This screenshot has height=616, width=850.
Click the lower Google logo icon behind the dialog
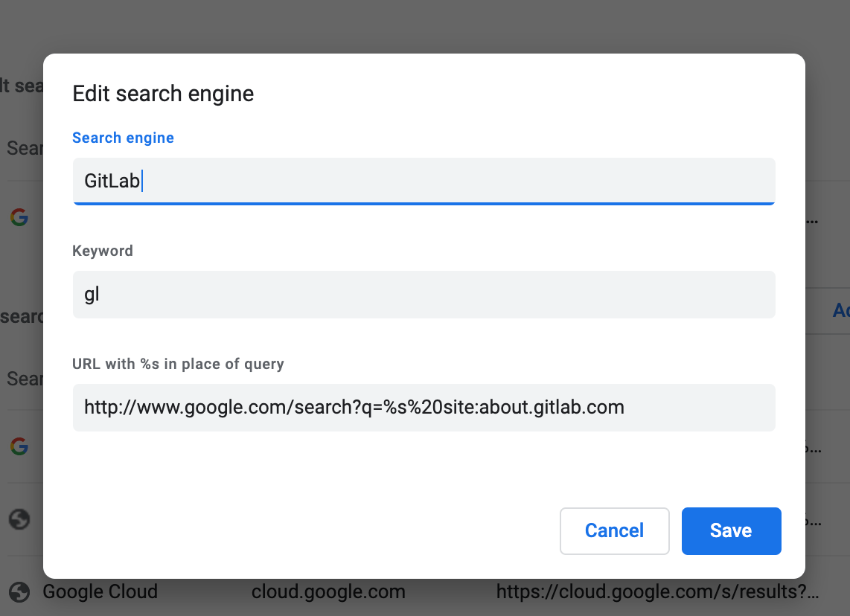[x=19, y=446]
